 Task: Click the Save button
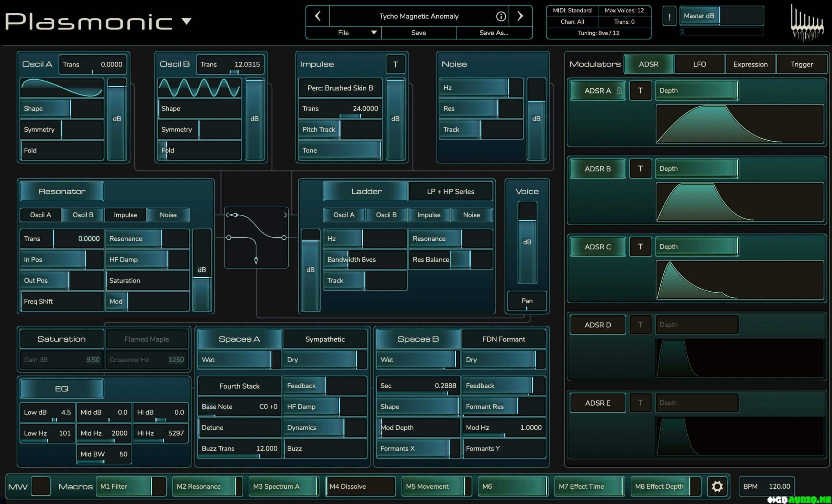click(x=419, y=33)
